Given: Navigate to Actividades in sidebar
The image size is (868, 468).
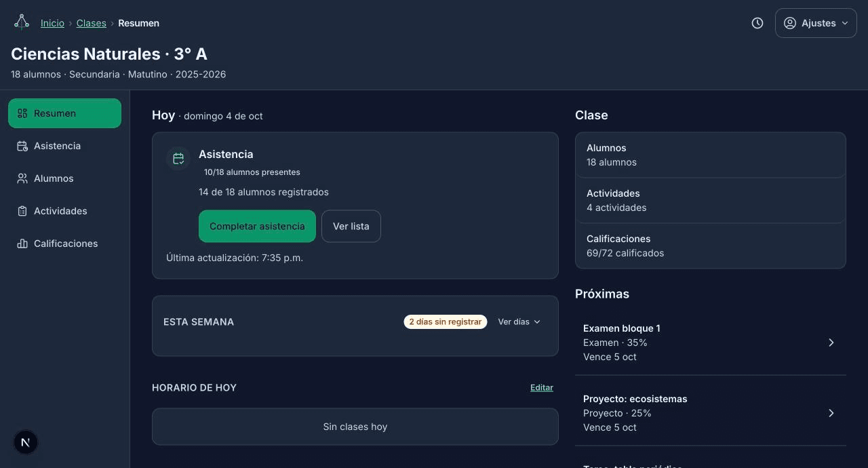Looking at the screenshot, I should point(65,211).
